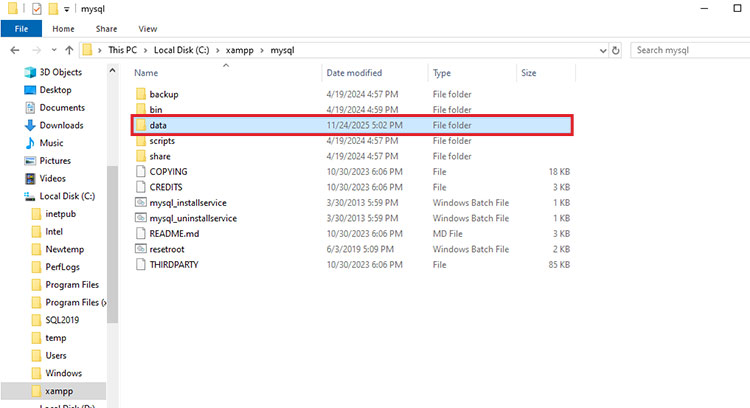Select the data folder icon
The height and width of the screenshot is (408, 750).
click(x=141, y=125)
